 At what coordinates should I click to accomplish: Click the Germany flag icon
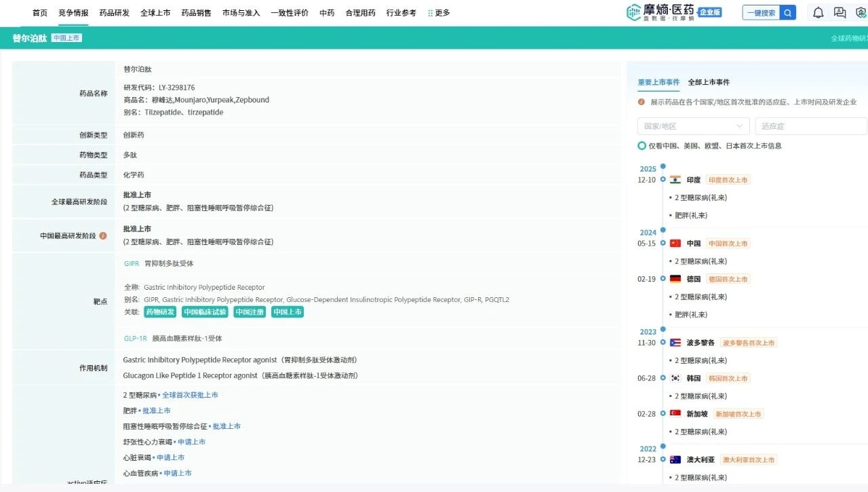click(675, 279)
